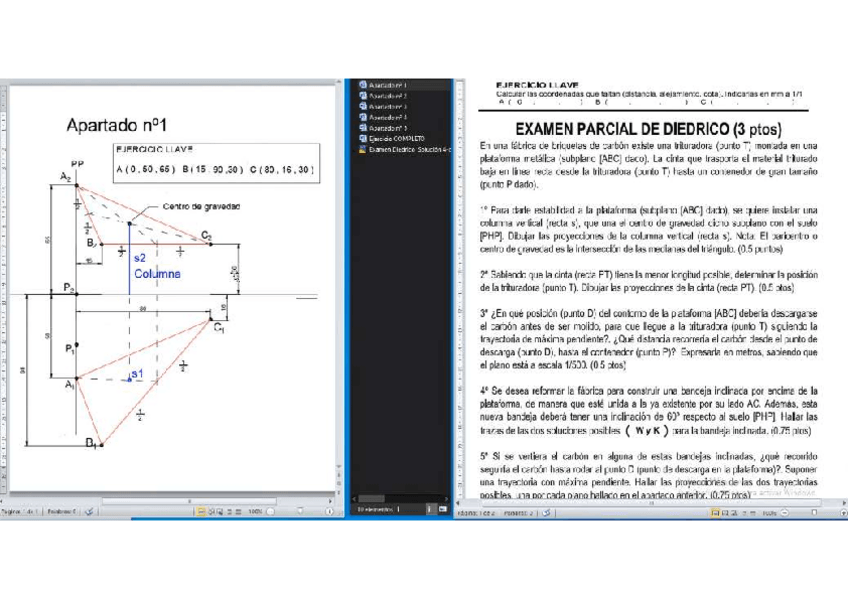This screenshot has height=599, width=848.
Task: Select Full Screen Reading view in right Word window
Action: point(725,513)
